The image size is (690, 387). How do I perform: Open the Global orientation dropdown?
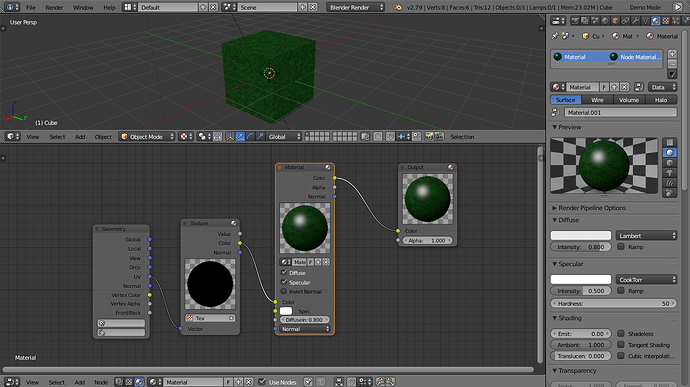click(x=284, y=137)
